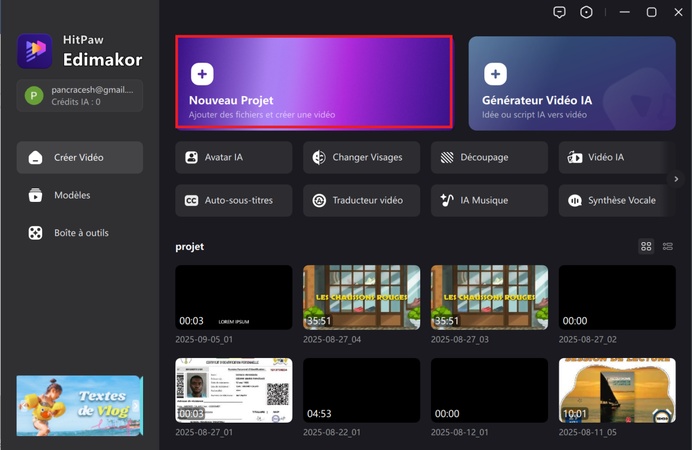Open project thumbnail 2025-08-11_05
Screen dimensions: 692x450
[x=617, y=390]
